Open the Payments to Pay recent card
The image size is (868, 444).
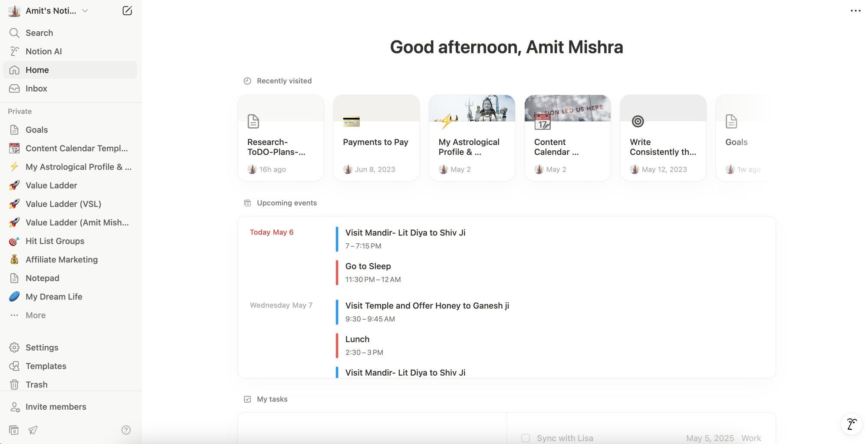376,138
